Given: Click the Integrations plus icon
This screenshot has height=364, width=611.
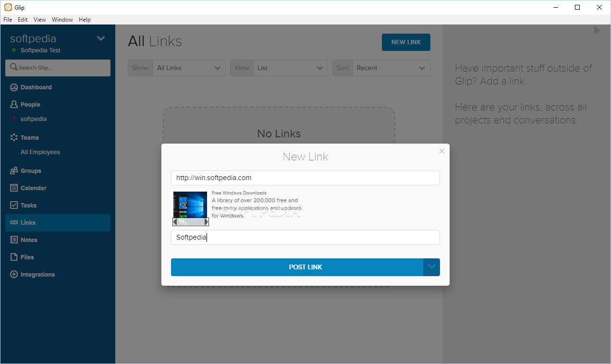Looking at the screenshot, I should pos(14,274).
